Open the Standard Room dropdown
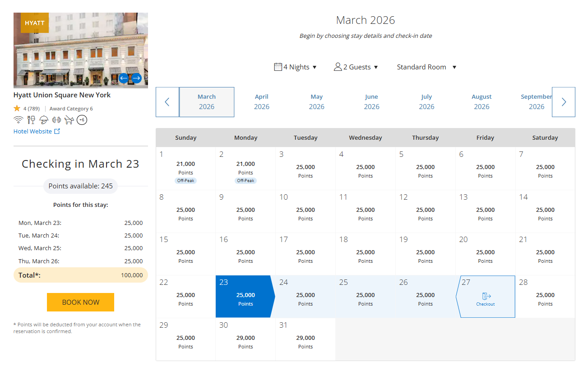The width and height of the screenshot is (588, 366). [426, 66]
